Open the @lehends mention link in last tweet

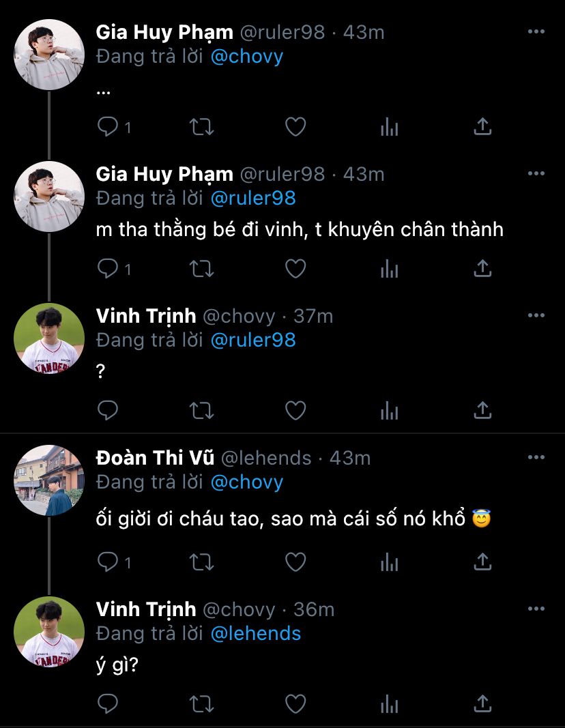click(256, 633)
